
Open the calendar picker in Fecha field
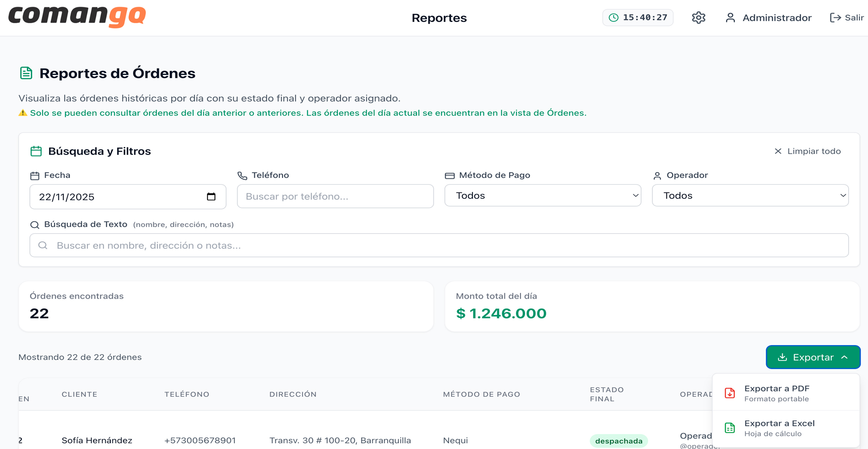pyautogui.click(x=211, y=197)
